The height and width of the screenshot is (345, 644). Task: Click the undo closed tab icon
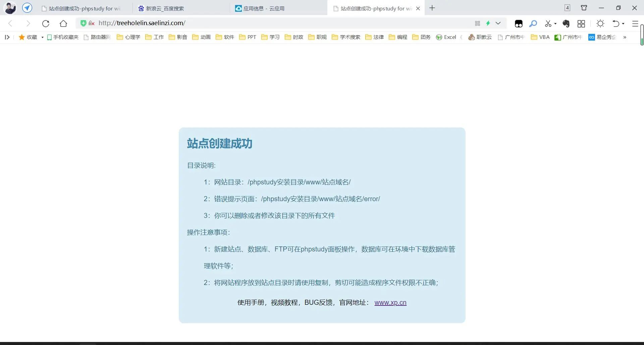(x=616, y=23)
